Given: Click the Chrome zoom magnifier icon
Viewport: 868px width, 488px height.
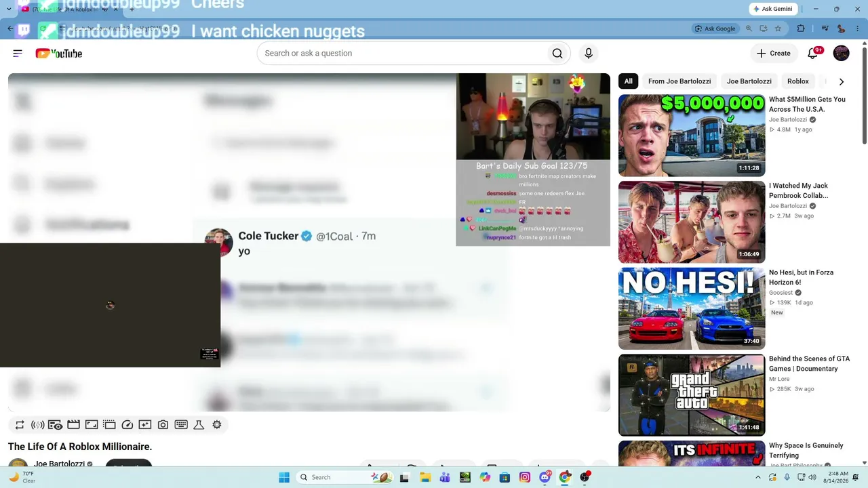Looking at the screenshot, I should (x=749, y=28).
